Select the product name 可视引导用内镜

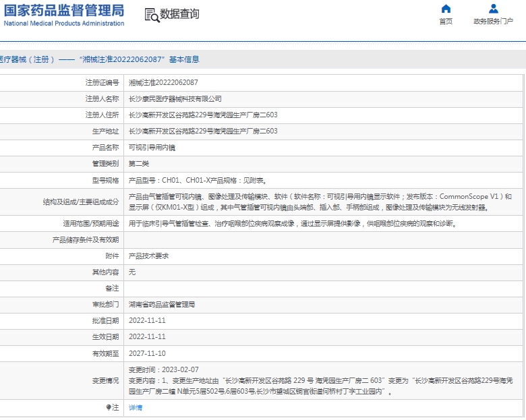pyautogui.click(x=152, y=147)
